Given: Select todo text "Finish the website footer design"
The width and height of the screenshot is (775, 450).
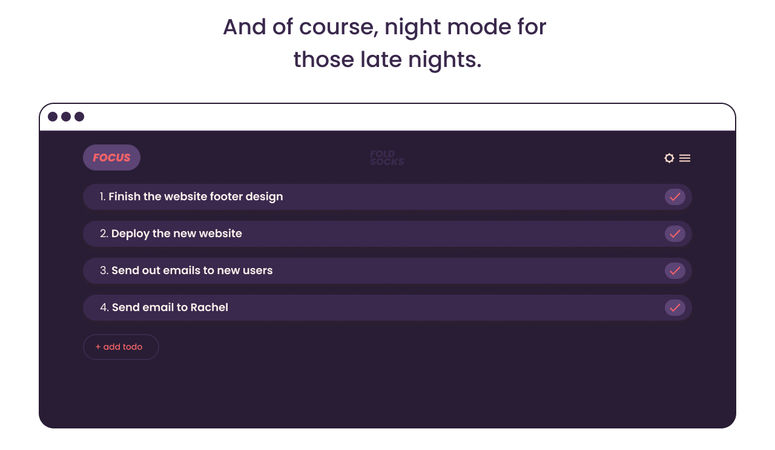Looking at the screenshot, I should [196, 196].
